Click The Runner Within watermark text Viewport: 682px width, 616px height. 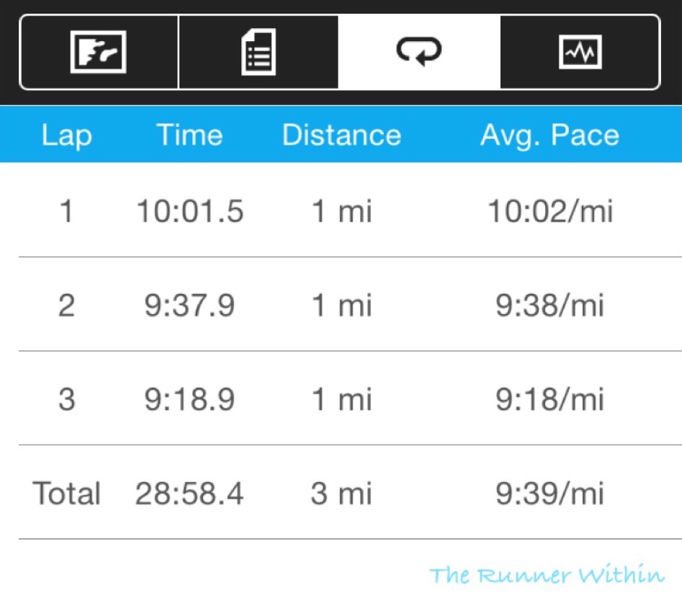(547, 575)
